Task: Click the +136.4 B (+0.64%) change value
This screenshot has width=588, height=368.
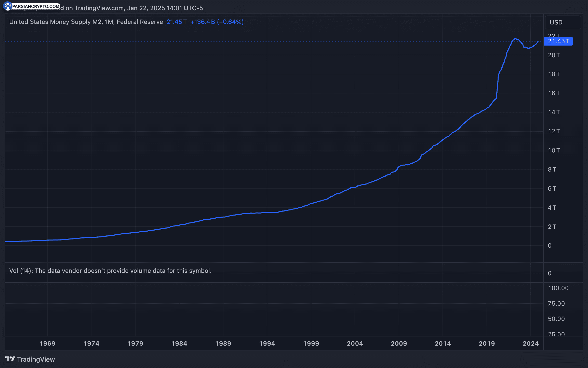Action: pyautogui.click(x=217, y=22)
